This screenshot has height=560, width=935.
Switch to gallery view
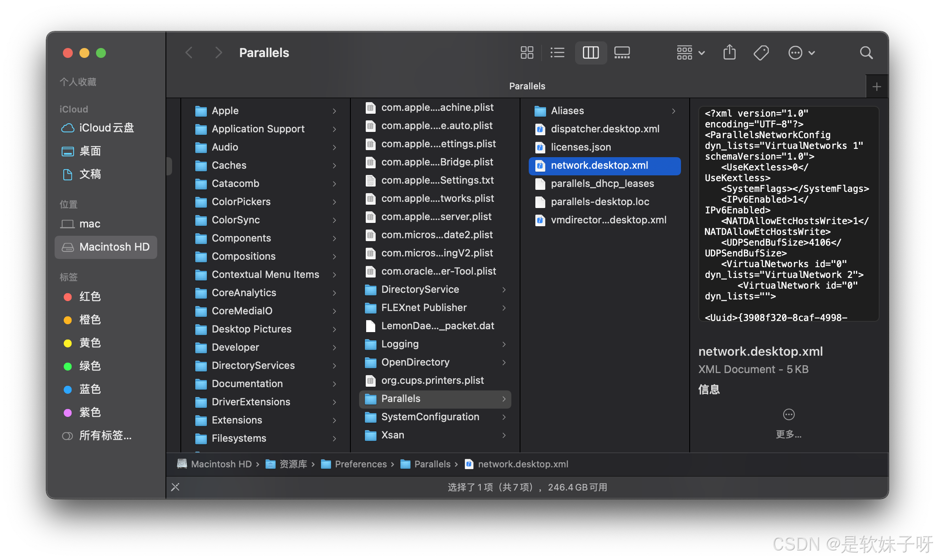pos(622,53)
